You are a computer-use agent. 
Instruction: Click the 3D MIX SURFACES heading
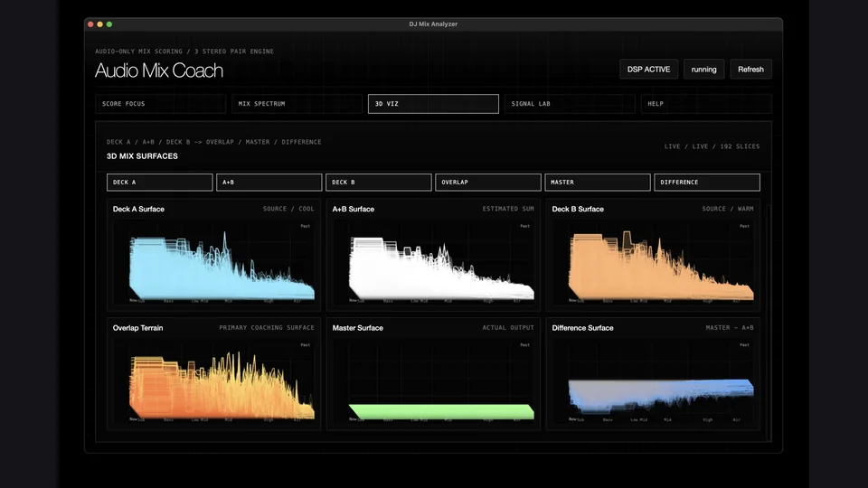tap(142, 156)
